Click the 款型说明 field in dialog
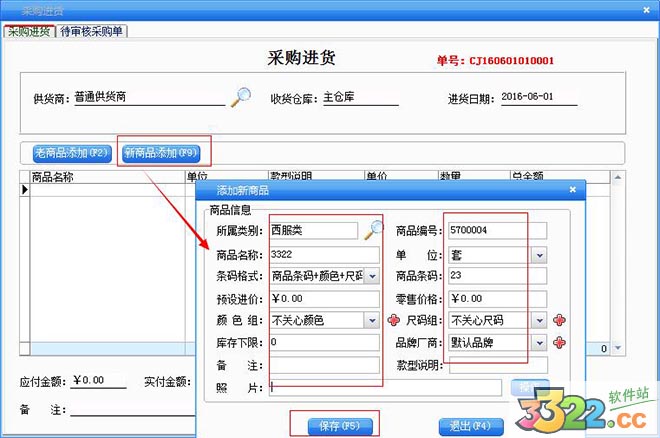Image resolution: width=660 pixels, height=438 pixels. (498, 365)
